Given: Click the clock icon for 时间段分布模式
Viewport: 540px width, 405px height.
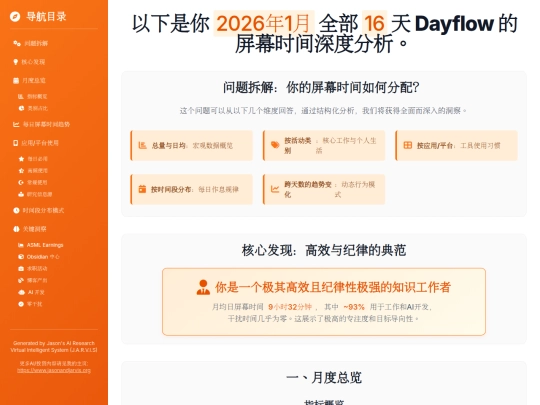Looking at the screenshot, I should (x=16, y=210).
